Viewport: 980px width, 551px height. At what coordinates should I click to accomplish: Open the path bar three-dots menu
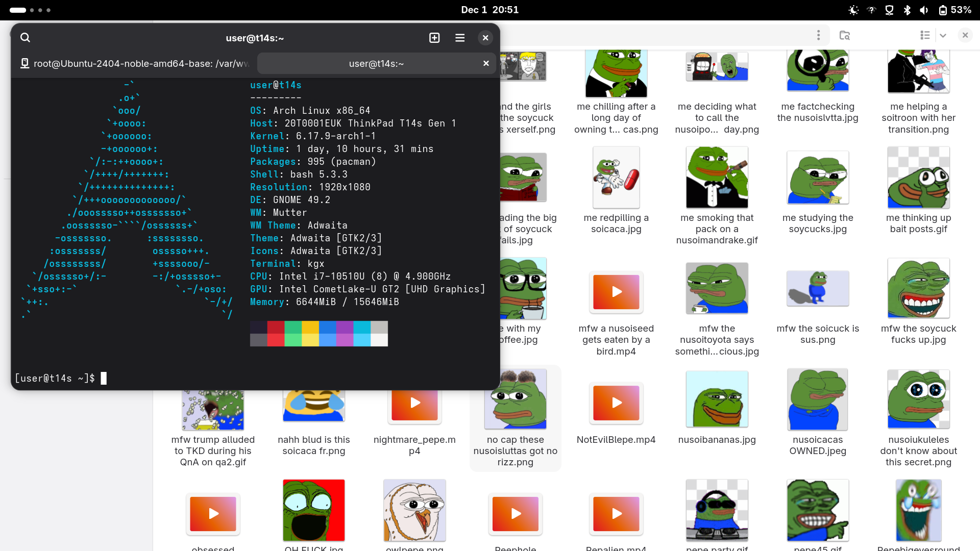(818, 35)
